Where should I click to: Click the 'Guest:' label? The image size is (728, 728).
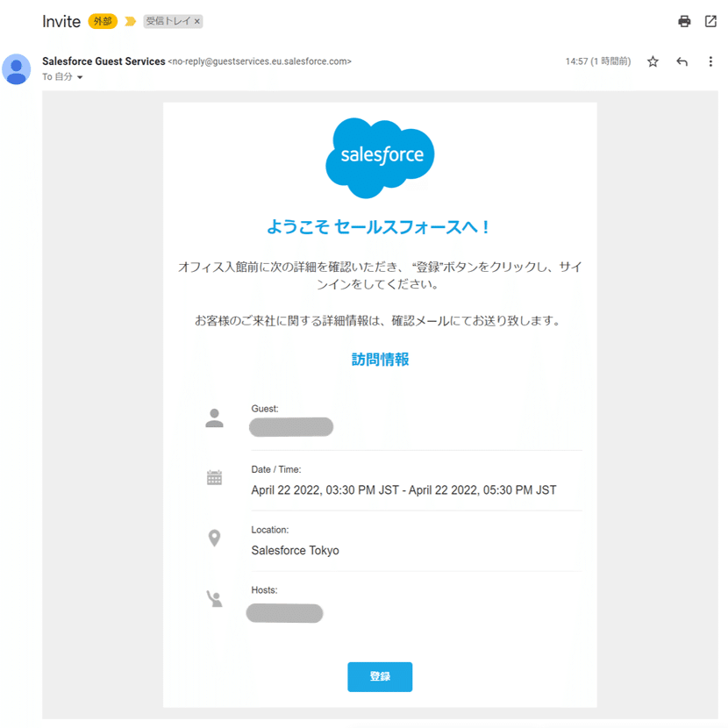point(265,409)
